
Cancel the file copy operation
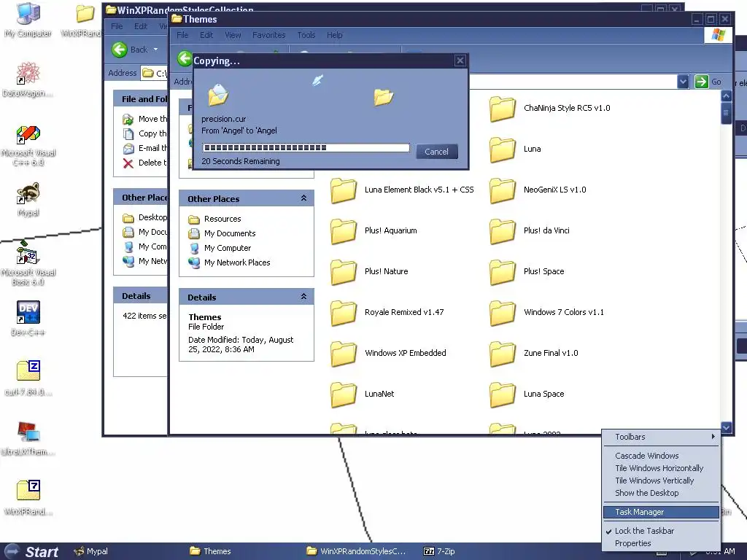tap(436, 152)
